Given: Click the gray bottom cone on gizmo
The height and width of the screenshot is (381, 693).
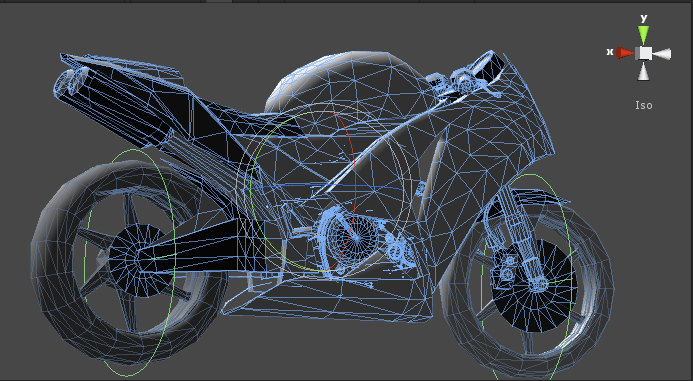Looking at the screenshot, I should (644, 72).
